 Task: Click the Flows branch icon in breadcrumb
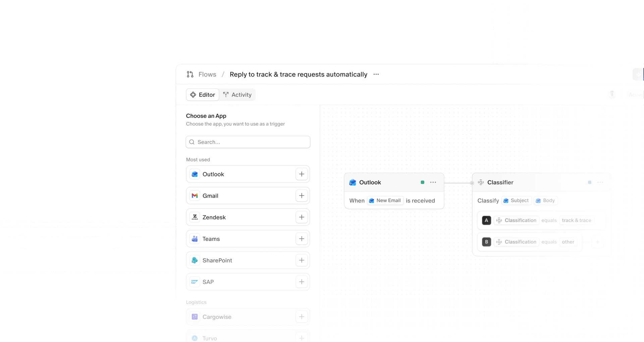[190, 74]
